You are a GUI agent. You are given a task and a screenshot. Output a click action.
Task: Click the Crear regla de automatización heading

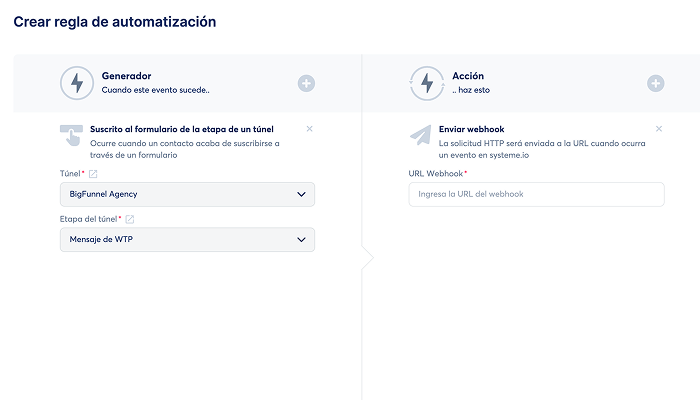click(114, 21)
